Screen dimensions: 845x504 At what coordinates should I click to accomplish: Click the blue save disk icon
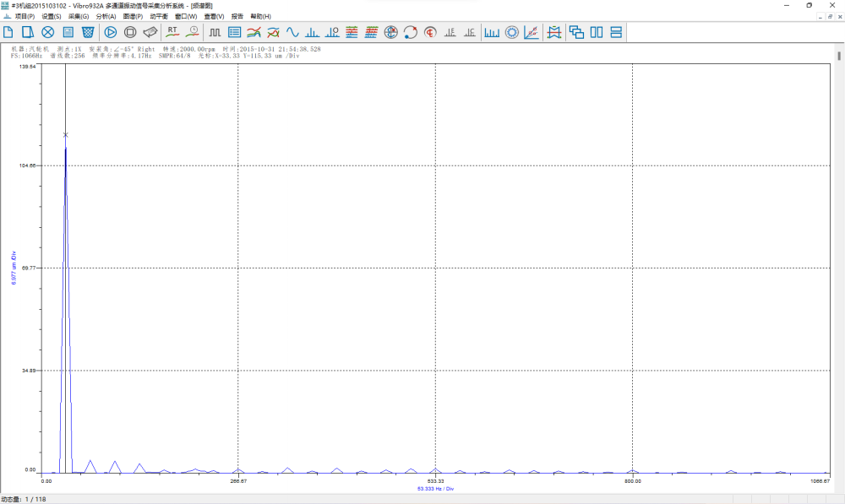click(x=68, y=32)
